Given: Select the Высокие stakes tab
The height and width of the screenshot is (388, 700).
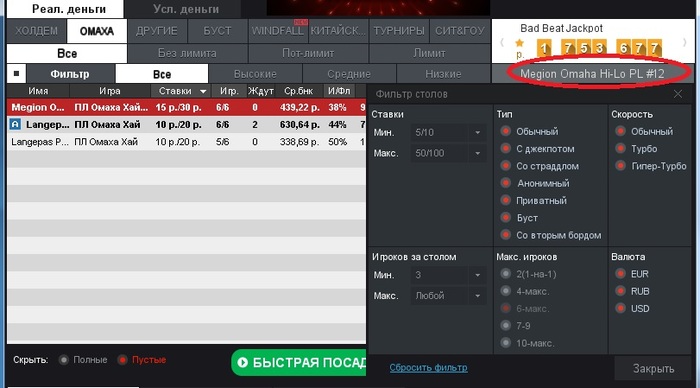Looking at the screenshot, I should tap(255, 74).
